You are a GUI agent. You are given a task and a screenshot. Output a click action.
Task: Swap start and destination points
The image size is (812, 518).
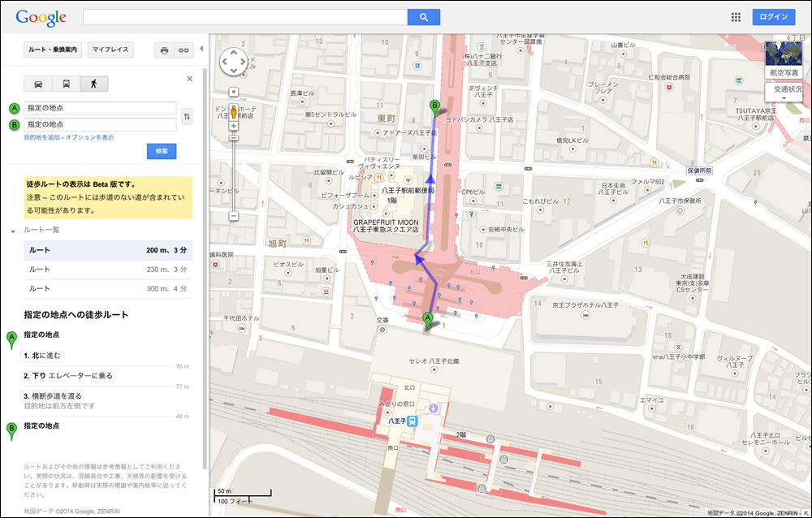[x=187, y=117]
